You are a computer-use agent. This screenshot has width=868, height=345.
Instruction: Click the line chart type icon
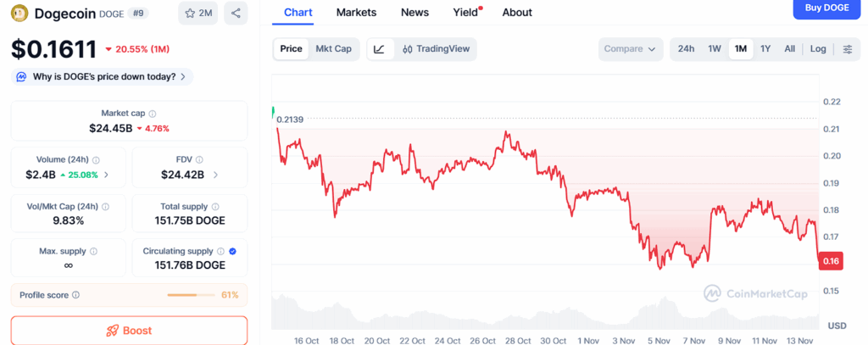[x=379, y=49]
